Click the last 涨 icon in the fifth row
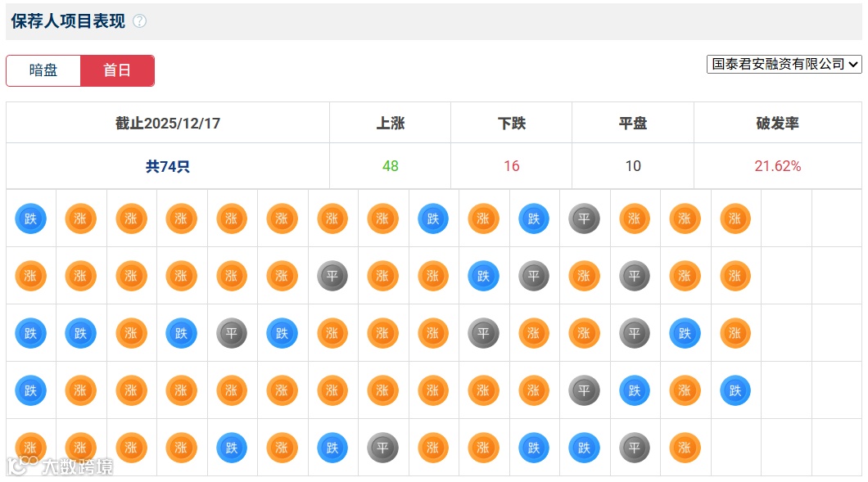 point(685,448)
